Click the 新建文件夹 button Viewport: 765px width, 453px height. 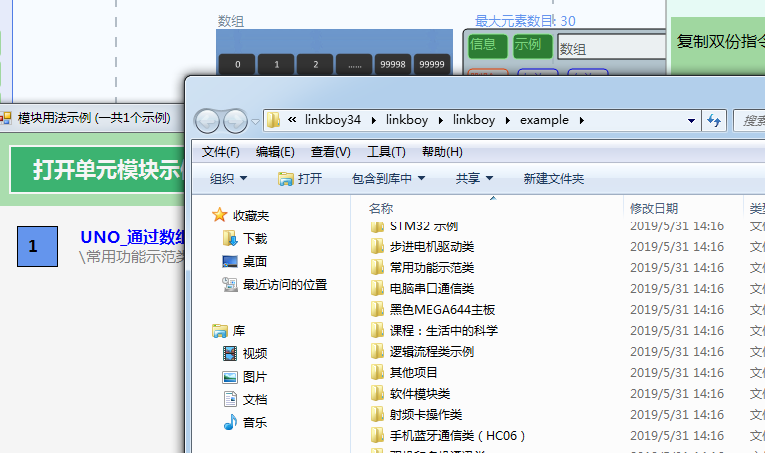[x=554, y=179]
